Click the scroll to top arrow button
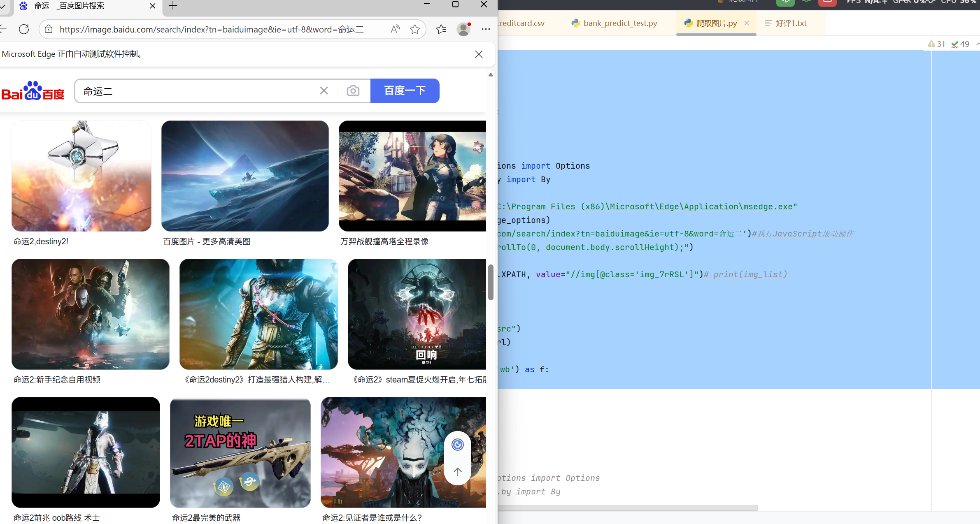 coord(457,471)
